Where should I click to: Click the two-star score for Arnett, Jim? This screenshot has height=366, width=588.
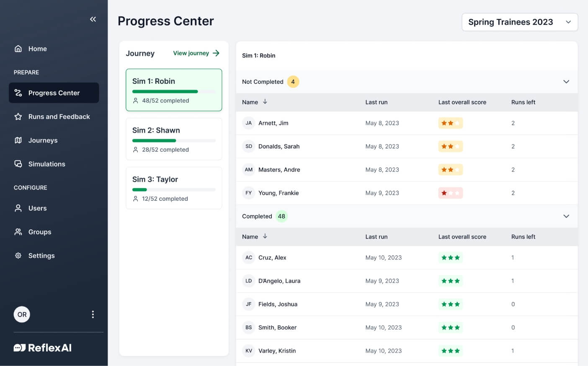point(451,123)
